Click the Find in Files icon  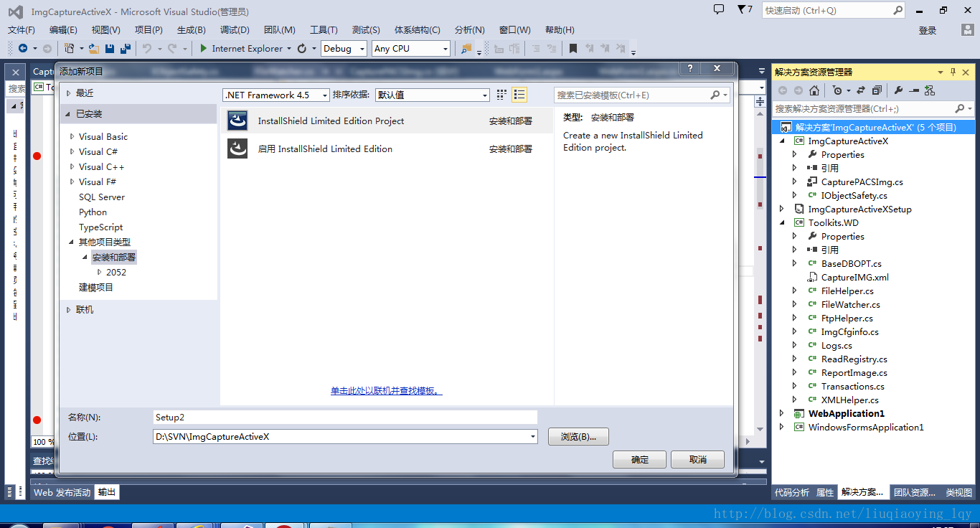coord(467,48)
